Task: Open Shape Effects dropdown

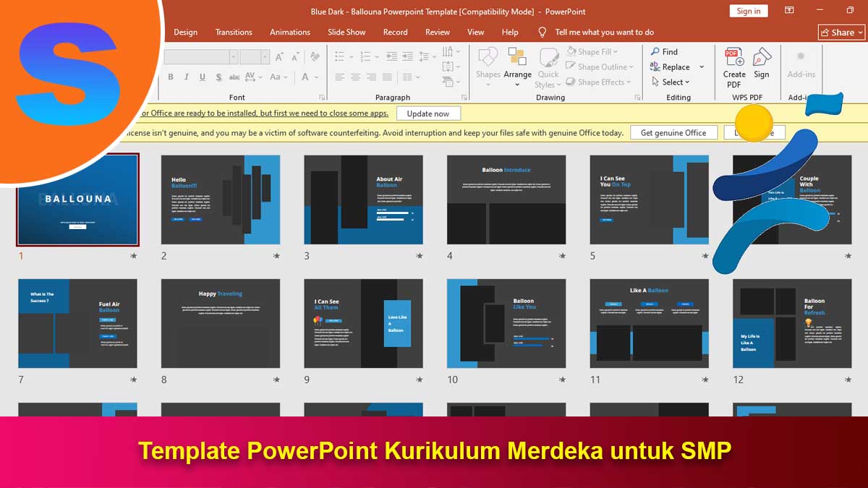Action: [x=600, y=82]
